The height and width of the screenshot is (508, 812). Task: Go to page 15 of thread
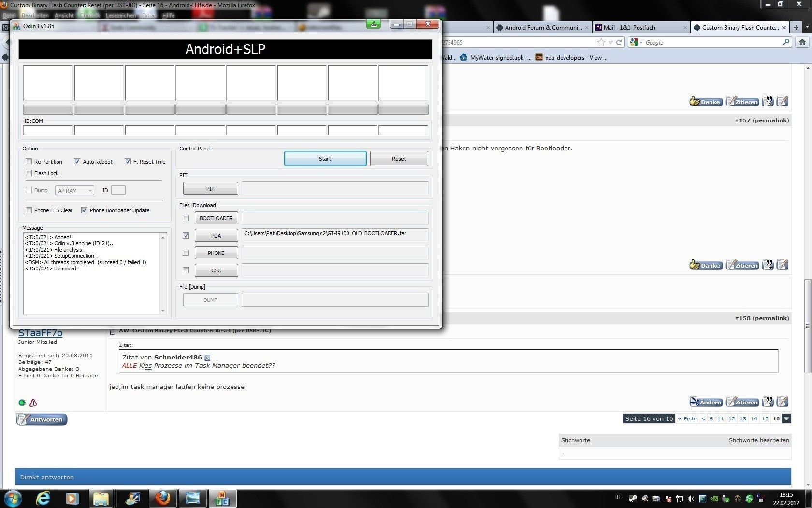point(765,419)
